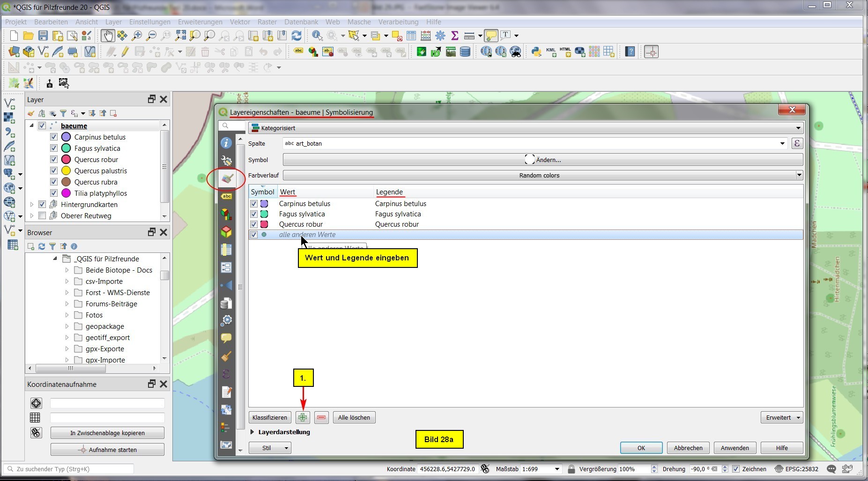Click the Quercus robur red symbol swatch

[264, 224]
